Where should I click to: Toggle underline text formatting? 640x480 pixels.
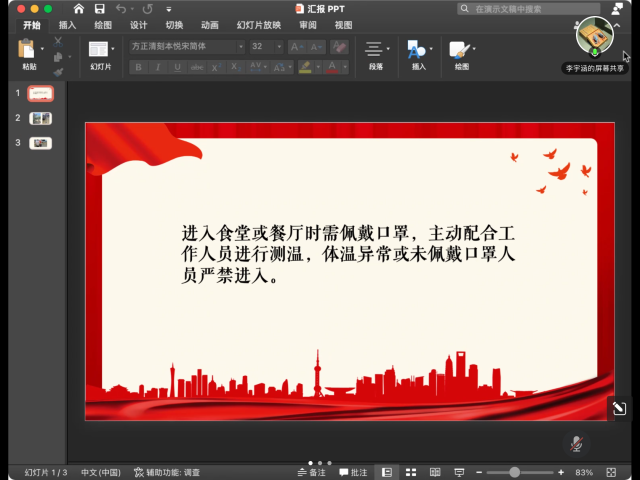pos(177,67)
